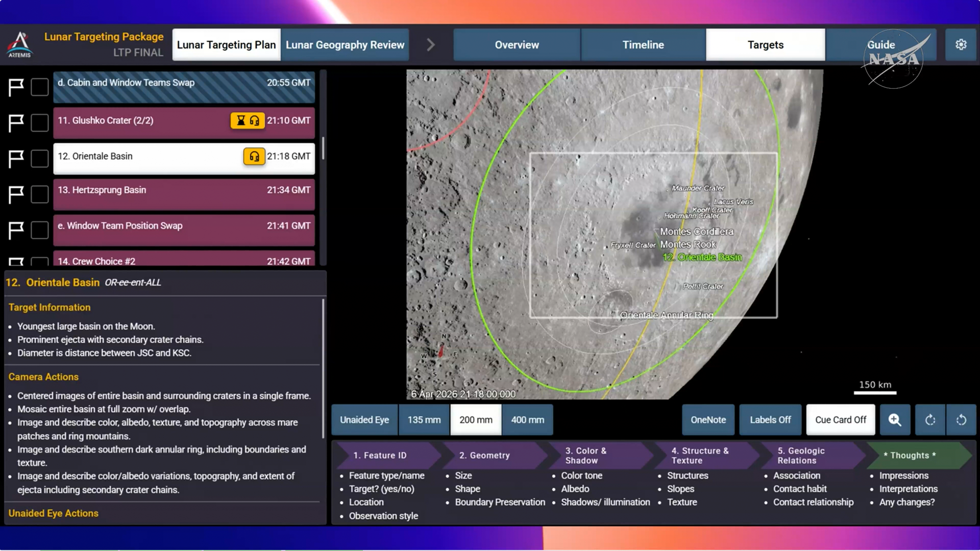This screenshot has height=551, width=980.
Task: Open the Lunar Geography Review tab
Action: point(345,45)
